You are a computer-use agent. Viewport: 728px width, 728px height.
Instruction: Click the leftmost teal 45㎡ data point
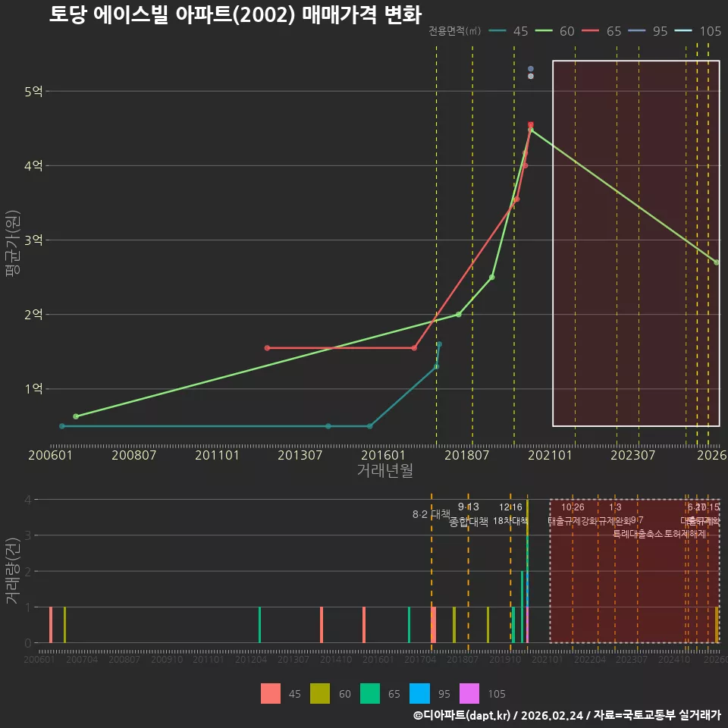61,426
